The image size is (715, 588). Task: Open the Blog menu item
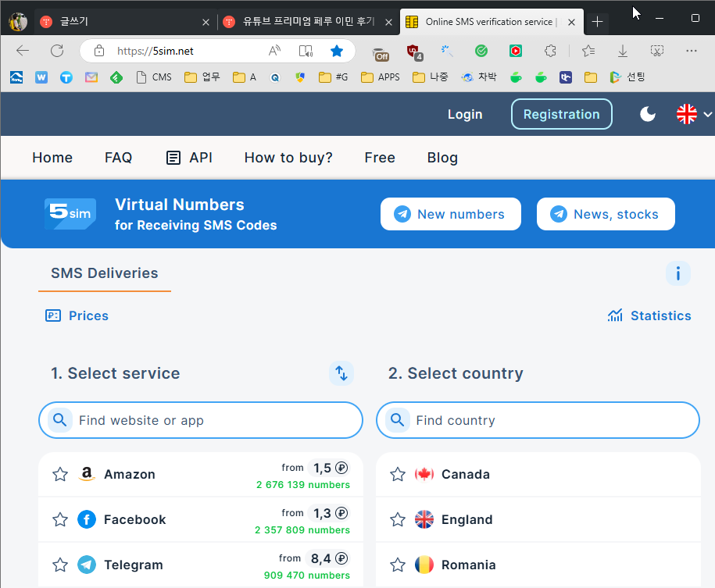click(x=442, y=158)
